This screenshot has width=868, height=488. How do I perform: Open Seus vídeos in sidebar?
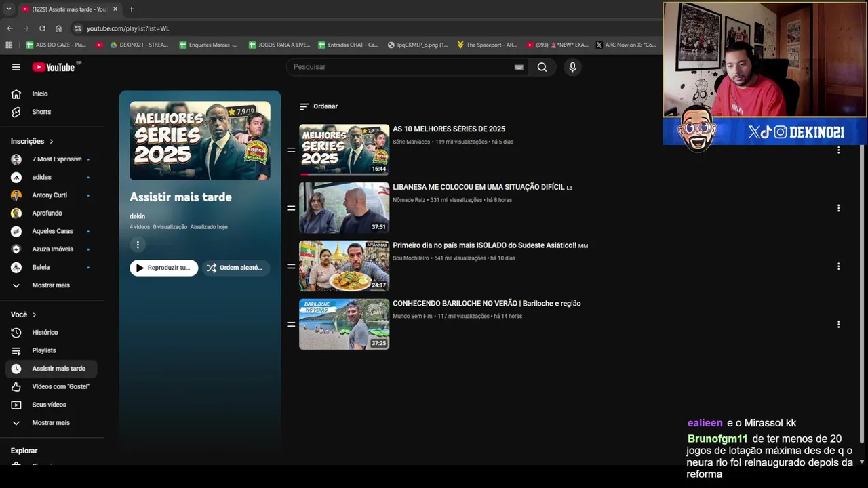pyautogui.click(x=52, y=405)
